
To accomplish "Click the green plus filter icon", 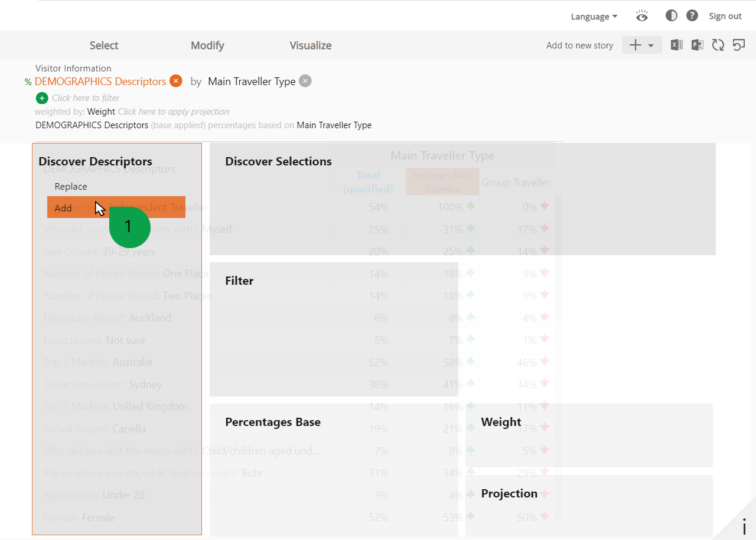I will point(42,98).
